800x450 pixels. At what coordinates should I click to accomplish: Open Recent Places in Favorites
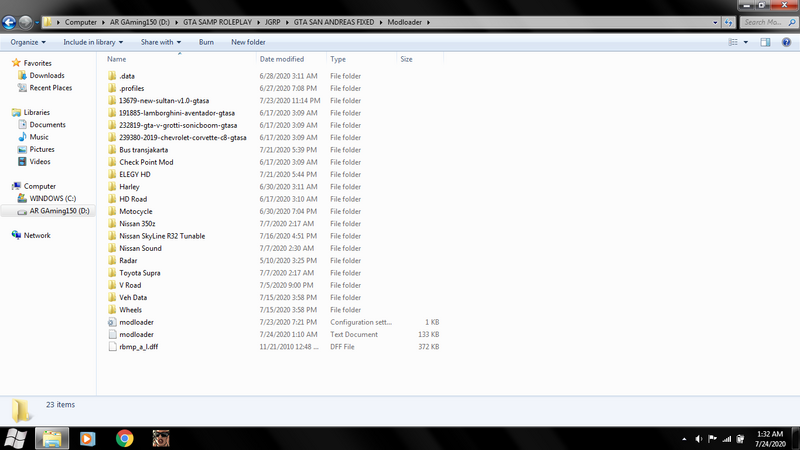click(x=51, y=88)
